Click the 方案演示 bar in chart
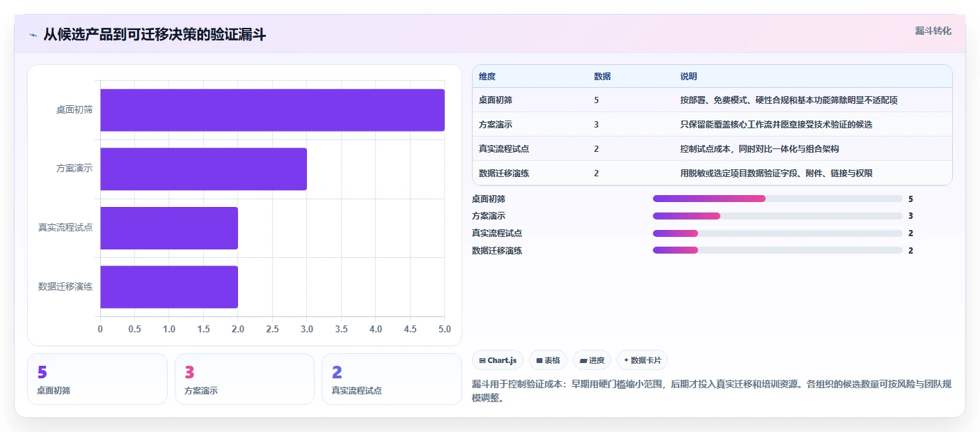The width and height of the screenshot is (980, 432). (203, 169)
